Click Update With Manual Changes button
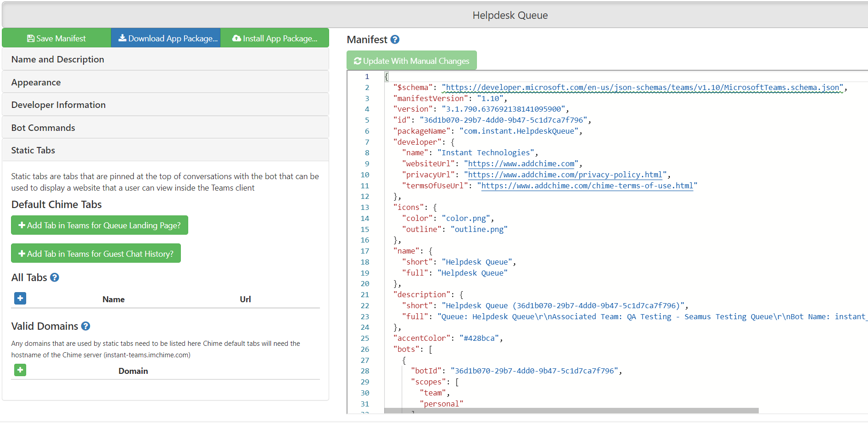The image size is (868, 423). [x=412, y=61]
